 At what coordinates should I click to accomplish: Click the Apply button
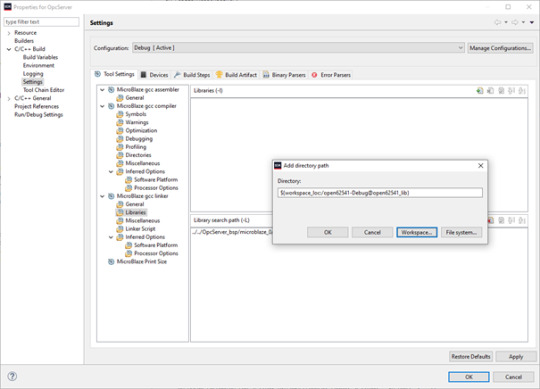pos(516,357)
